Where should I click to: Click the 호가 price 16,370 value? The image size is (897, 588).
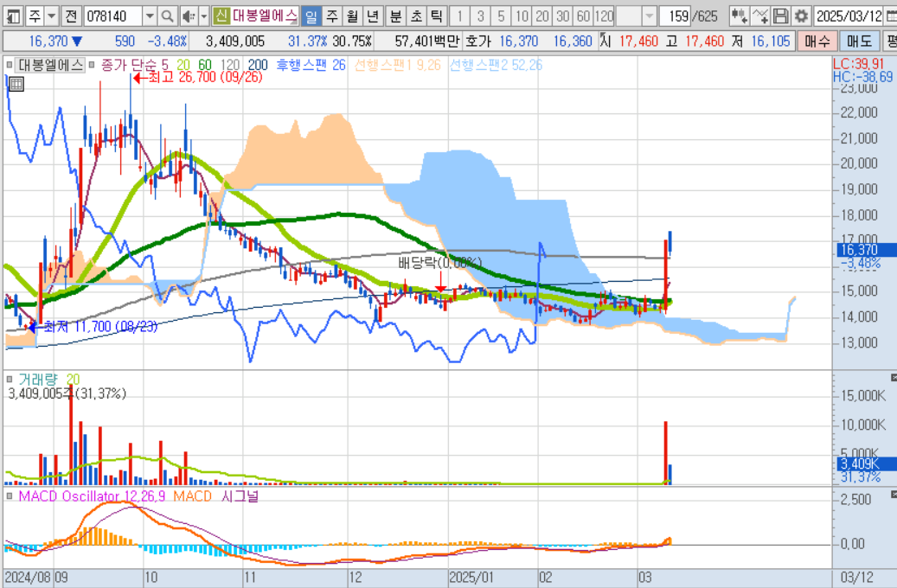point(518,42)
